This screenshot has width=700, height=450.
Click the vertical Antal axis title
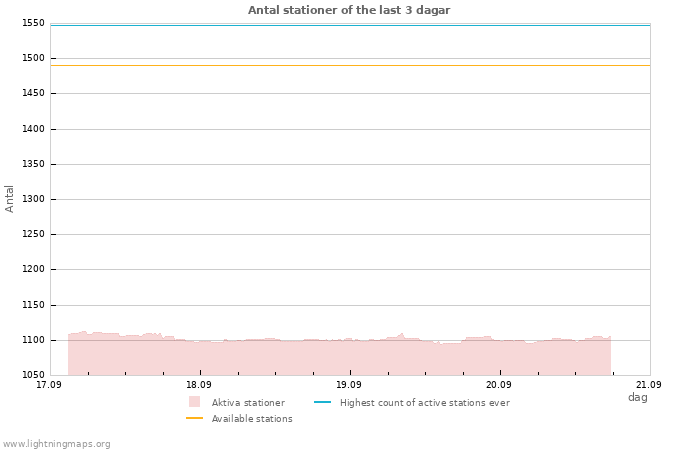9,199
